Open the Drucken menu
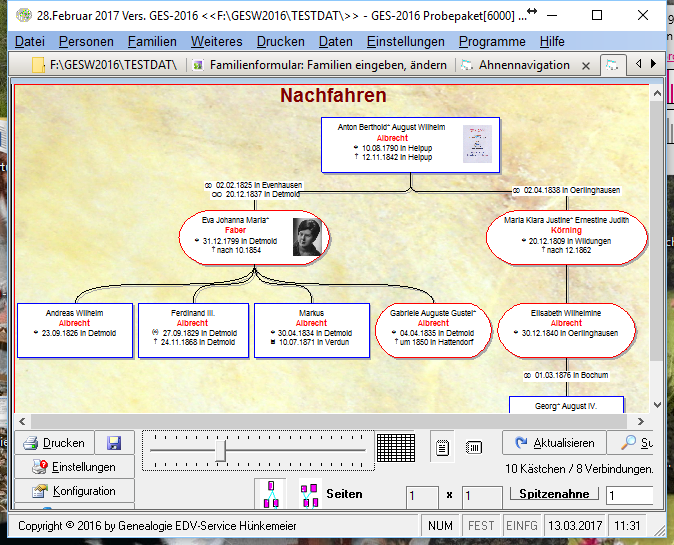The height and width of the screenshot is (545, 674). 281,42
